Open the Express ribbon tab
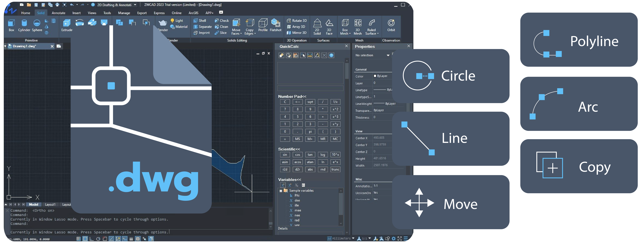Image resolution: width=644 pixels, height=244 pixels. pyautogui.click(x=159, y=13)
